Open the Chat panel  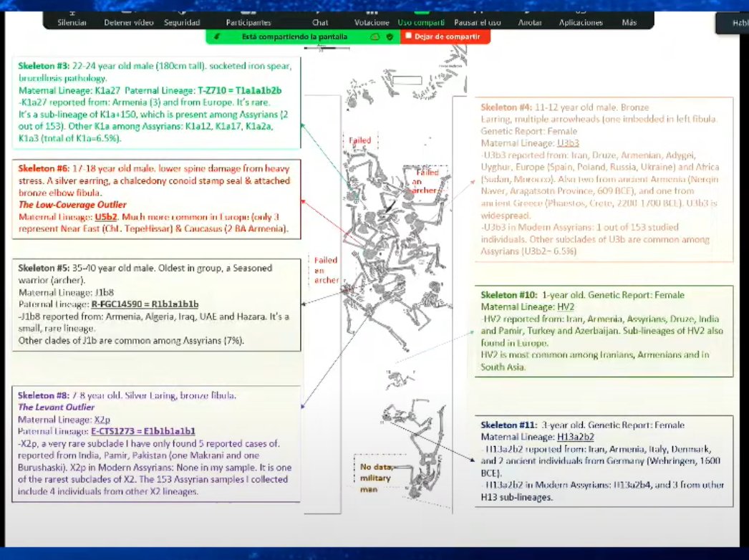pyautogui.click(x=320, y=19)
